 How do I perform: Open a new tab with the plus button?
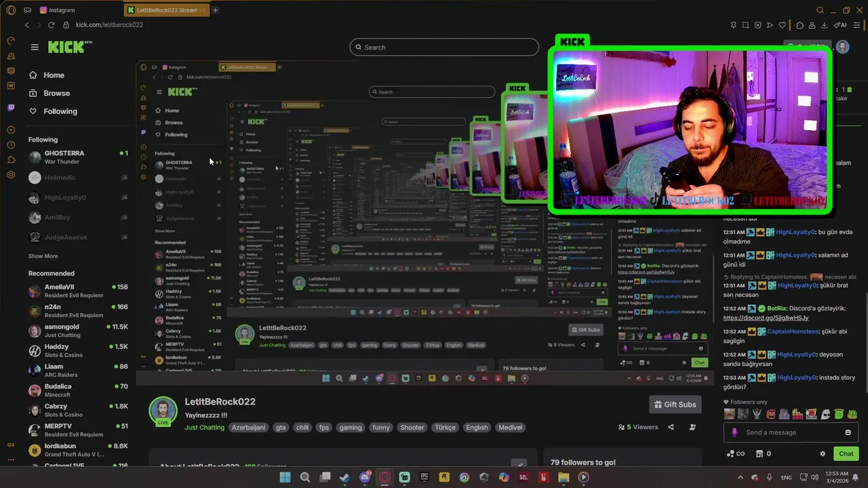(x=215, y=10)
